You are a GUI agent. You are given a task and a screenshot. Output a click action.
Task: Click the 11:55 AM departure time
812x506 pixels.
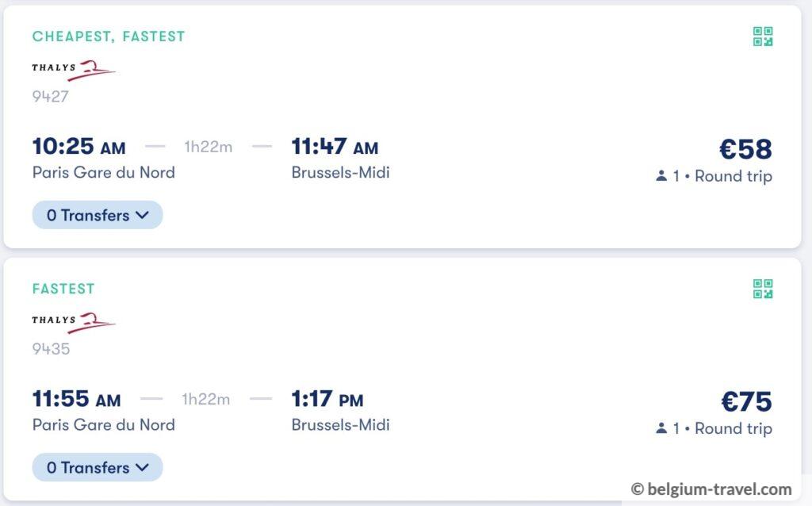(x=76, y=399)
